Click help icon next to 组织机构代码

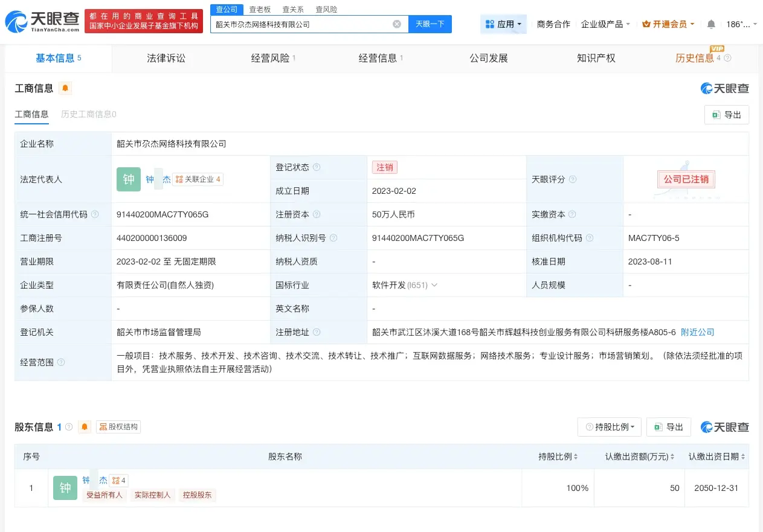coord(590,238)
